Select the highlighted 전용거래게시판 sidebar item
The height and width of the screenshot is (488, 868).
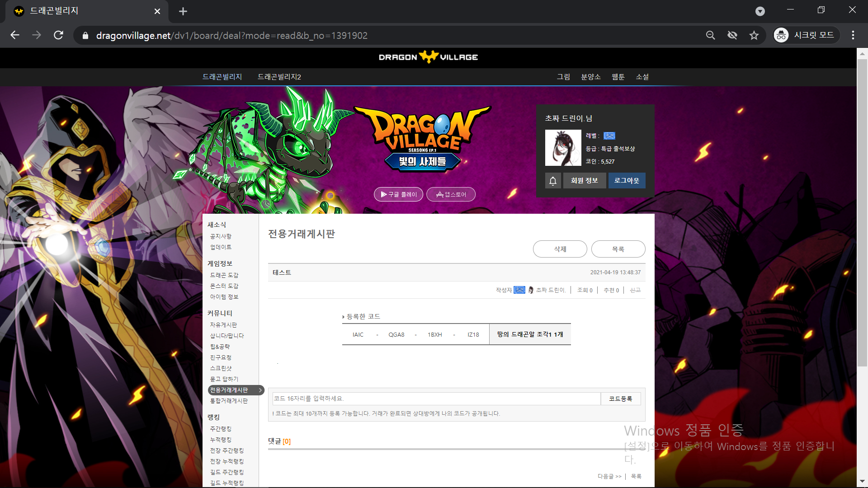[x=236, y=390]
